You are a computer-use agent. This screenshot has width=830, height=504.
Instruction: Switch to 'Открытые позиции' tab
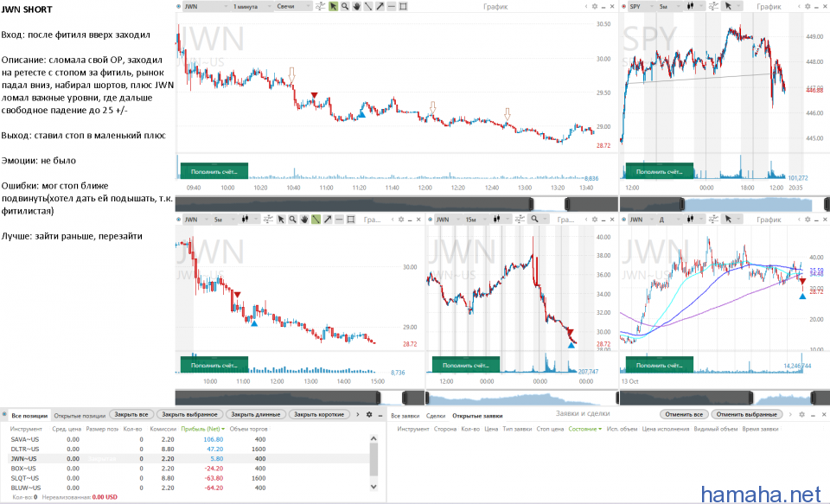80,416
